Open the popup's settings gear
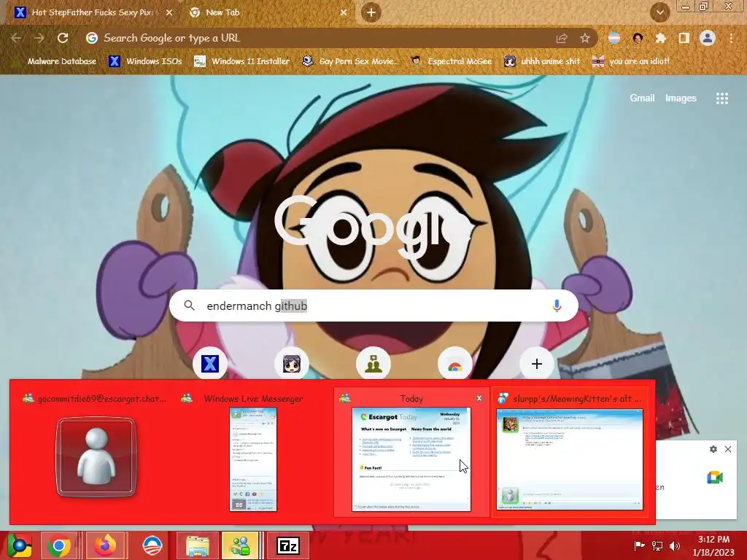The width and height of the screenshot is (747, 560). tap(713, 449)
